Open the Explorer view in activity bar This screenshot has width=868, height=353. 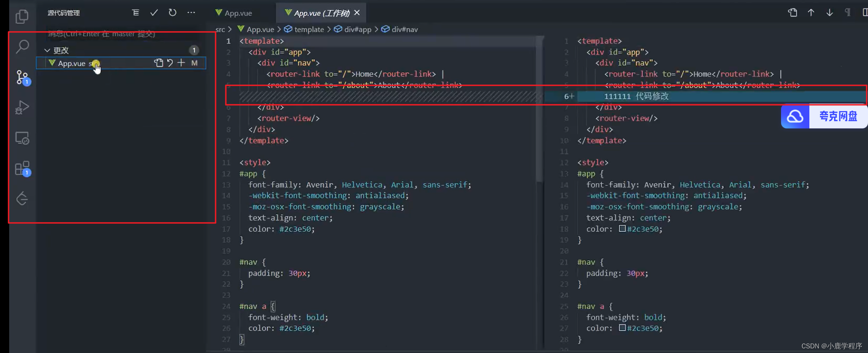pyautogui.click(x=22, y=16)
